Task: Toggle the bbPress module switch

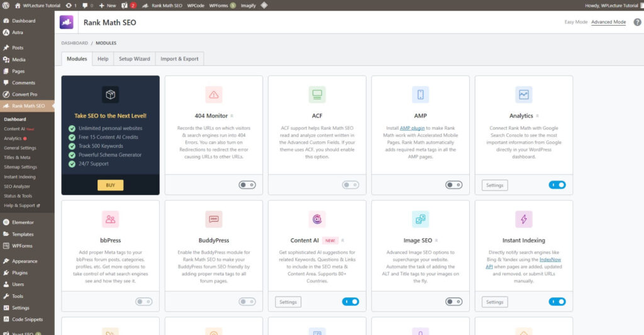Action: [x=144, y=302]
